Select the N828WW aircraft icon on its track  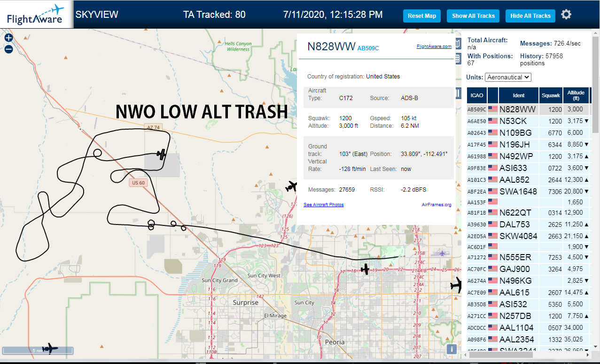161,154
